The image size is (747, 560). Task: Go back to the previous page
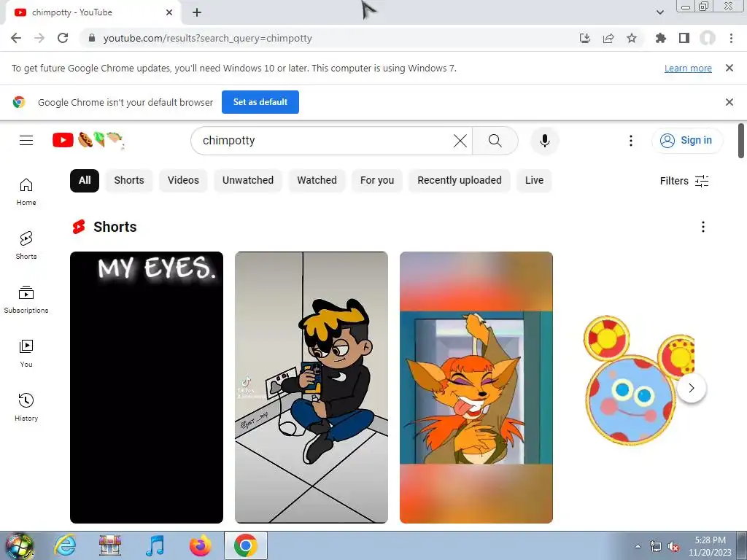16,38
